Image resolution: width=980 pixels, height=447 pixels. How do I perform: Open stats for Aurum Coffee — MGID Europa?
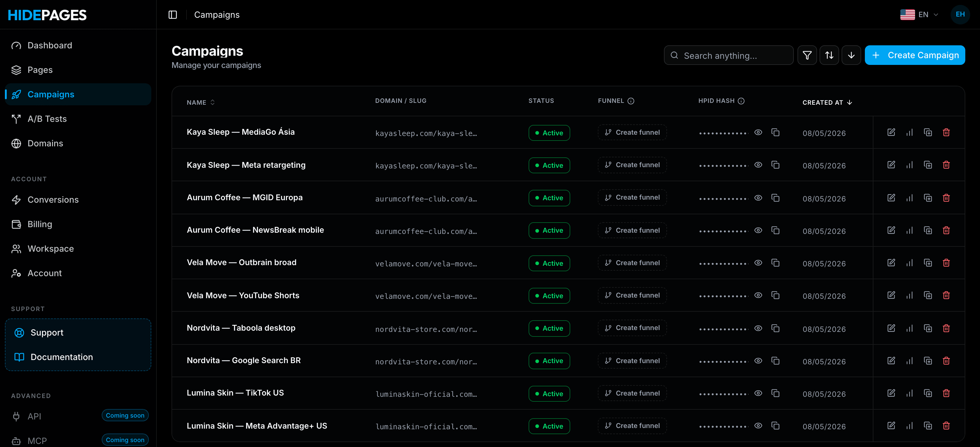point(909,198)
